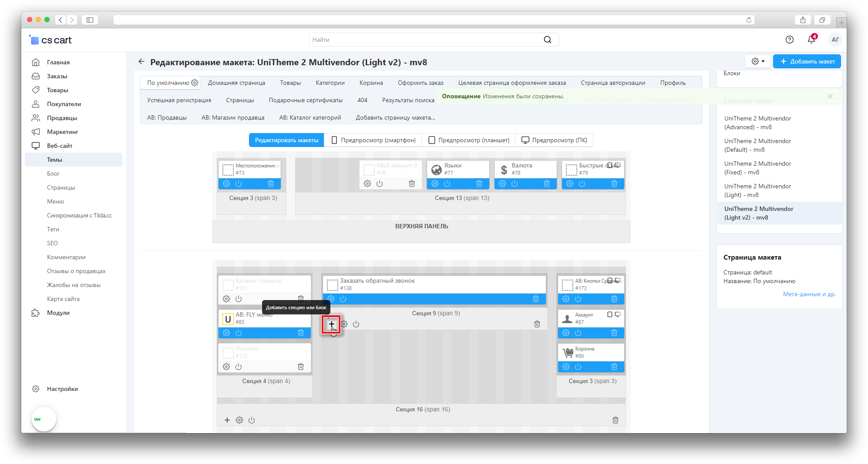Toggle power switch on Мой аккаунт block
The image size is (868, 464).
tap(380, 184)
